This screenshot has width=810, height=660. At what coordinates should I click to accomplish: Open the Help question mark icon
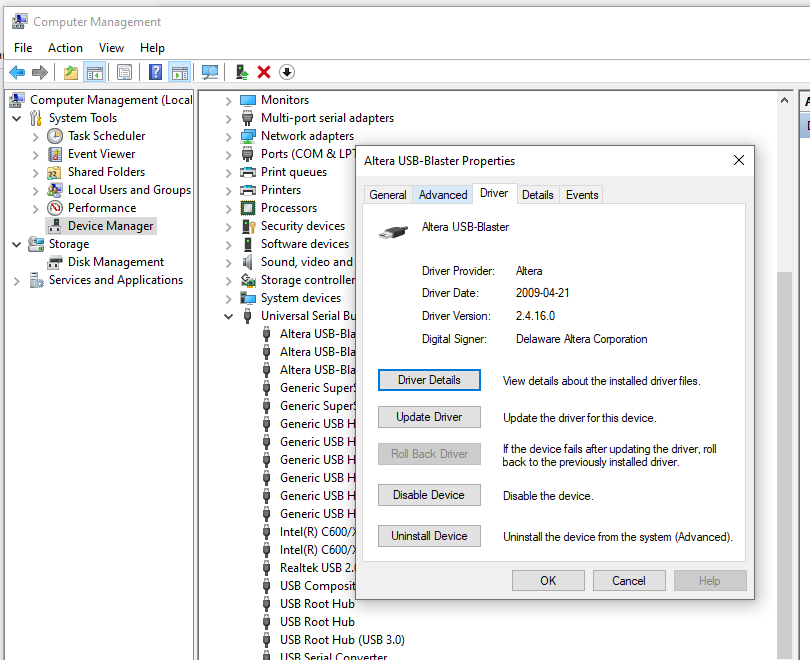(x=155, y=72)
